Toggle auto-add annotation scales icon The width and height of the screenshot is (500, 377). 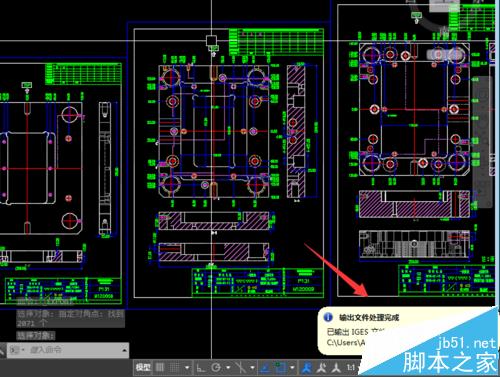[x=321, y=368]
